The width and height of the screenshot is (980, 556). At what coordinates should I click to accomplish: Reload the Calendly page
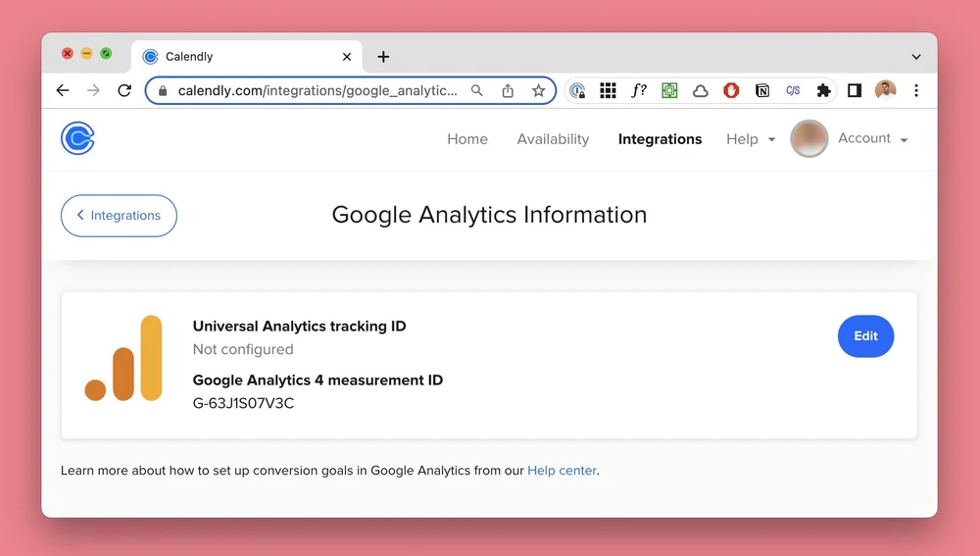click(x=124, y=90)
